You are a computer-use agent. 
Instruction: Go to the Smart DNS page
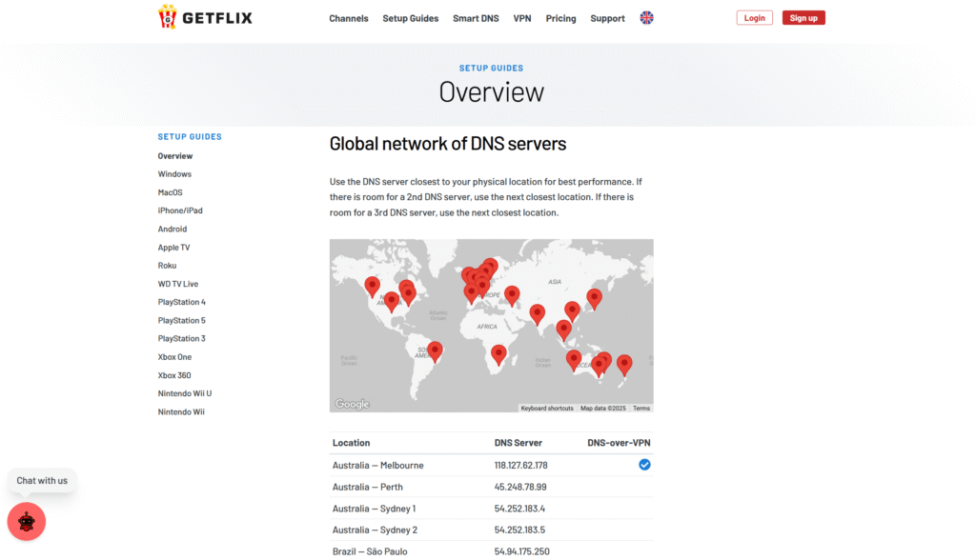coord(474,18)
